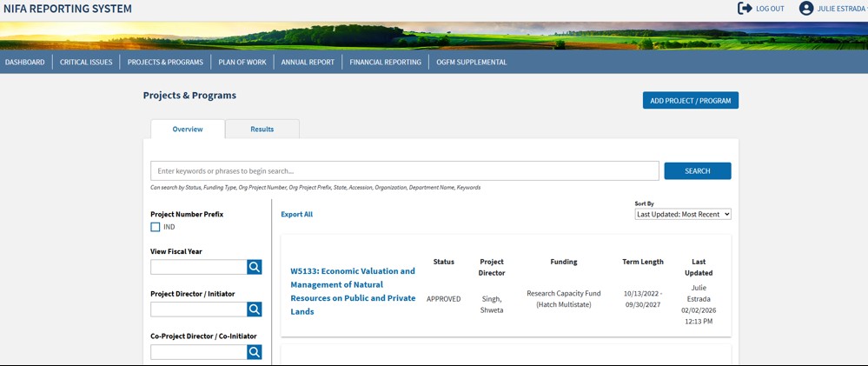Screen dimensions: 868x366
Task: Click the Add Project / Program button
Action: [690, 101]
